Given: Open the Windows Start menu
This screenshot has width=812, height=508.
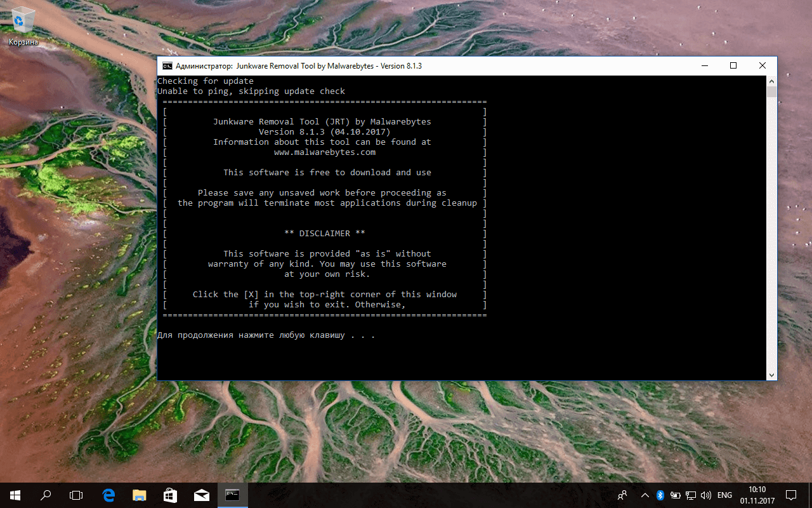Looking at the screenshot, I should [x=15, y=495].
